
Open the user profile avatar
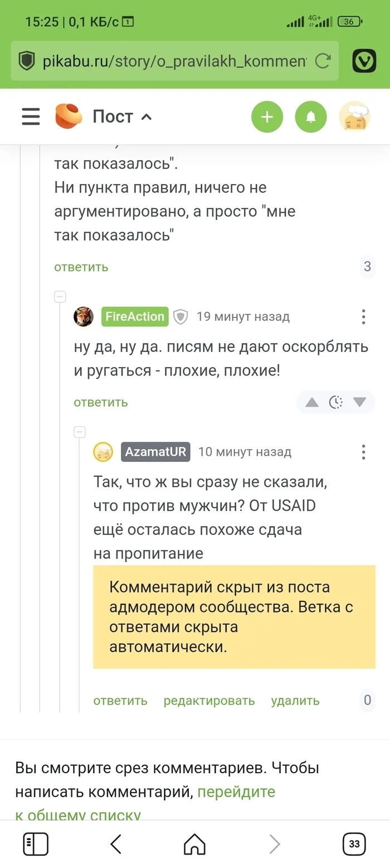(355, 117)
